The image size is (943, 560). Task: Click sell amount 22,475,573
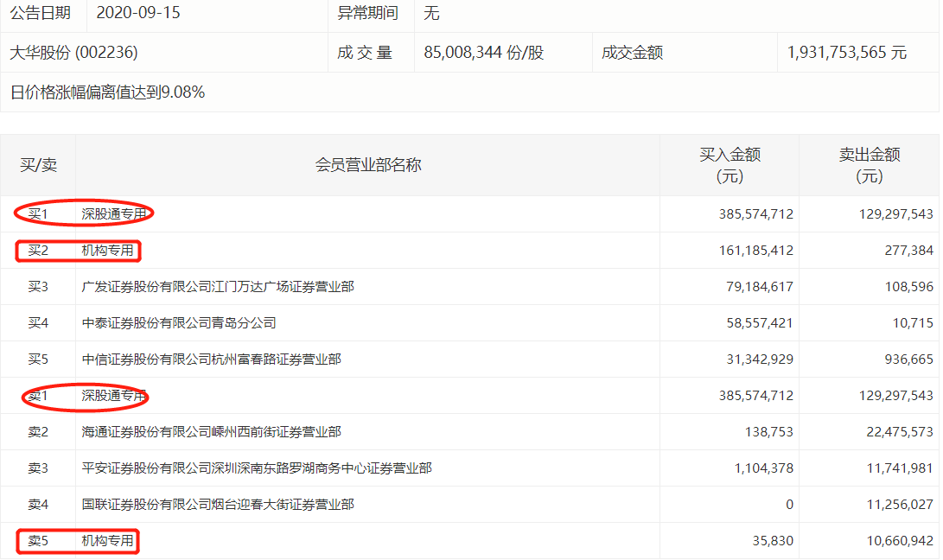[900, 432]
